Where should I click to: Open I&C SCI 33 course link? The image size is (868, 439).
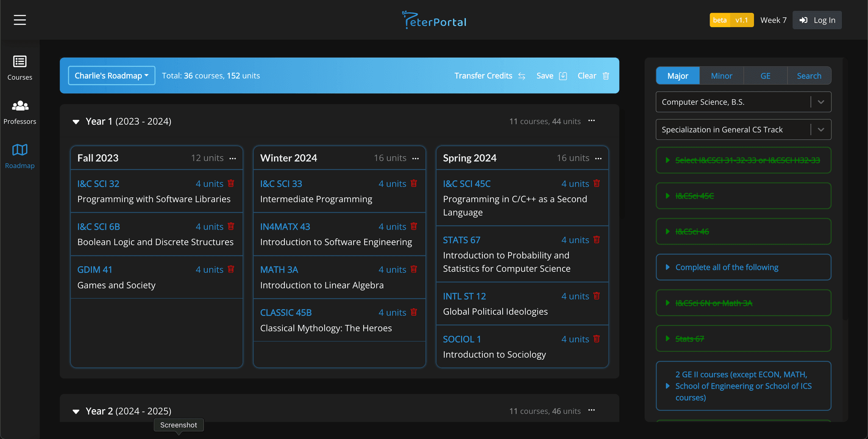281,183
